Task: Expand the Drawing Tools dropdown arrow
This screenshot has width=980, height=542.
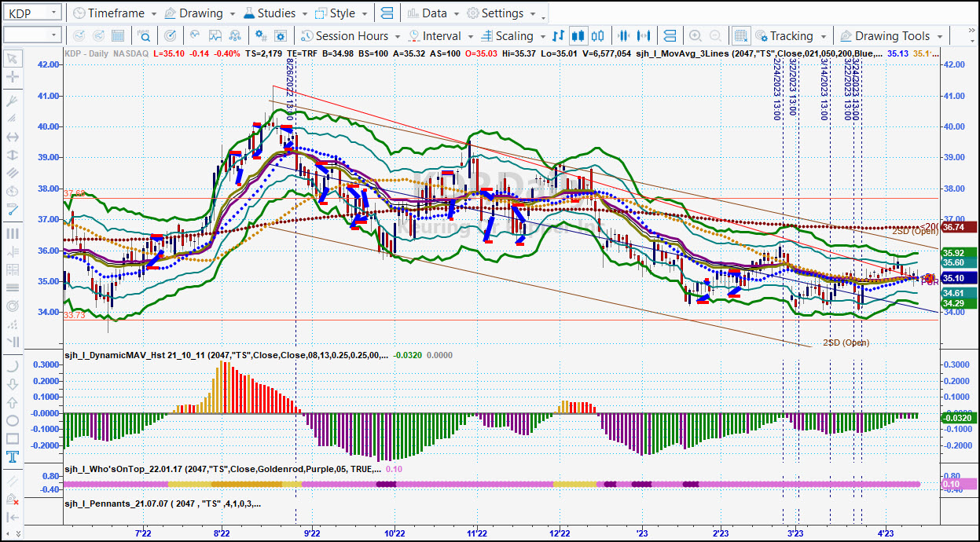Action: (x=939, y=36)
